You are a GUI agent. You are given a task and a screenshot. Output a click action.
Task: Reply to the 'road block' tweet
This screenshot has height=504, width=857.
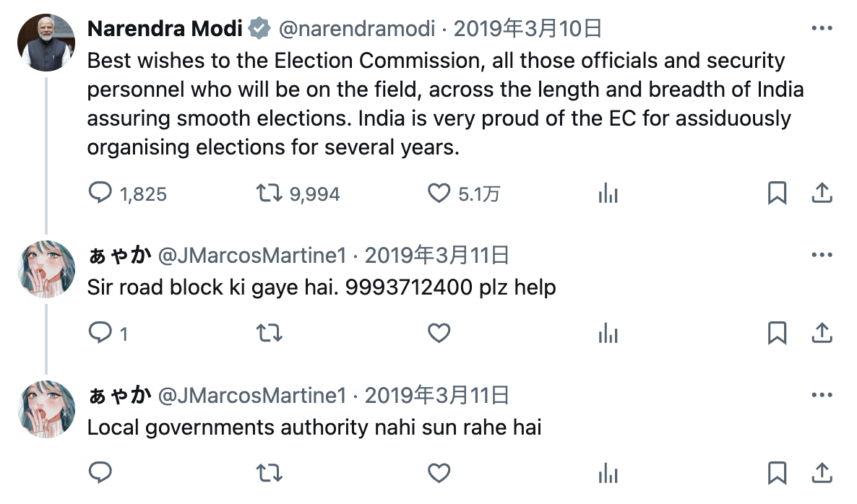[100, 333]
